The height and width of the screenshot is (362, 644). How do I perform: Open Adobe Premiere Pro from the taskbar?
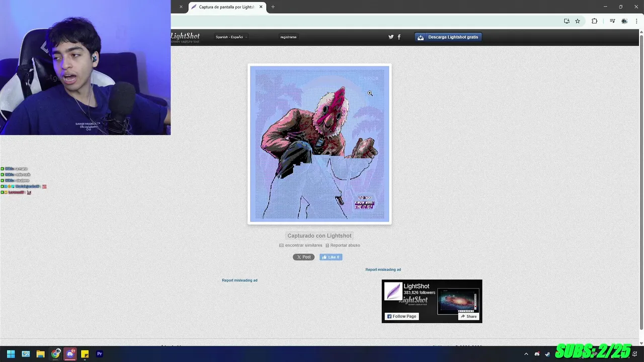click(x=100, y=354)
